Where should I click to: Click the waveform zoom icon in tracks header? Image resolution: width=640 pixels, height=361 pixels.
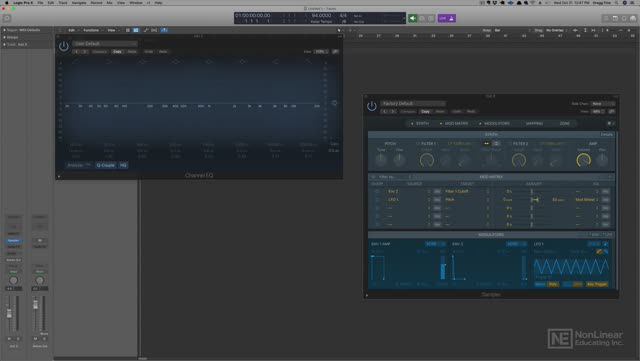click(x=576, y=30)
